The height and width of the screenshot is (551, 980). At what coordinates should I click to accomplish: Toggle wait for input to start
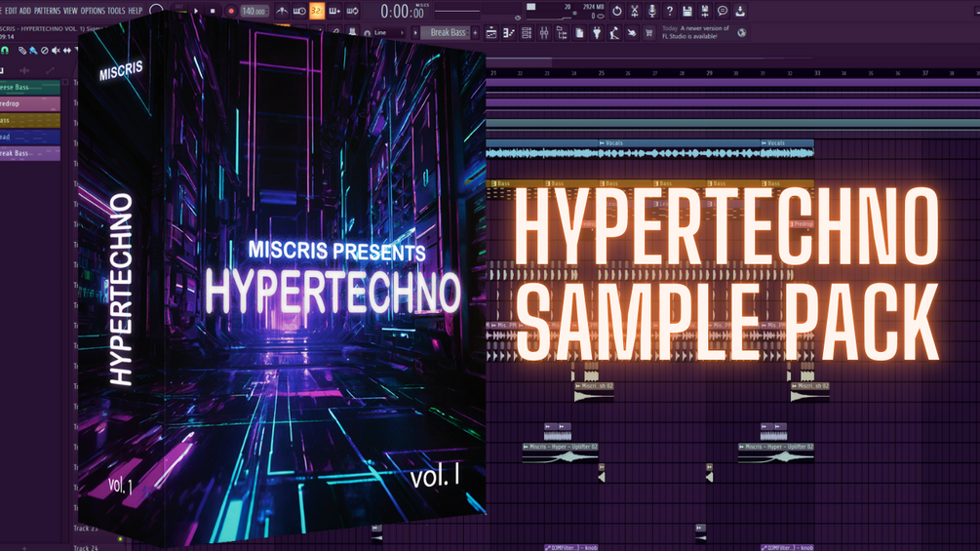[x=299, y=11]
